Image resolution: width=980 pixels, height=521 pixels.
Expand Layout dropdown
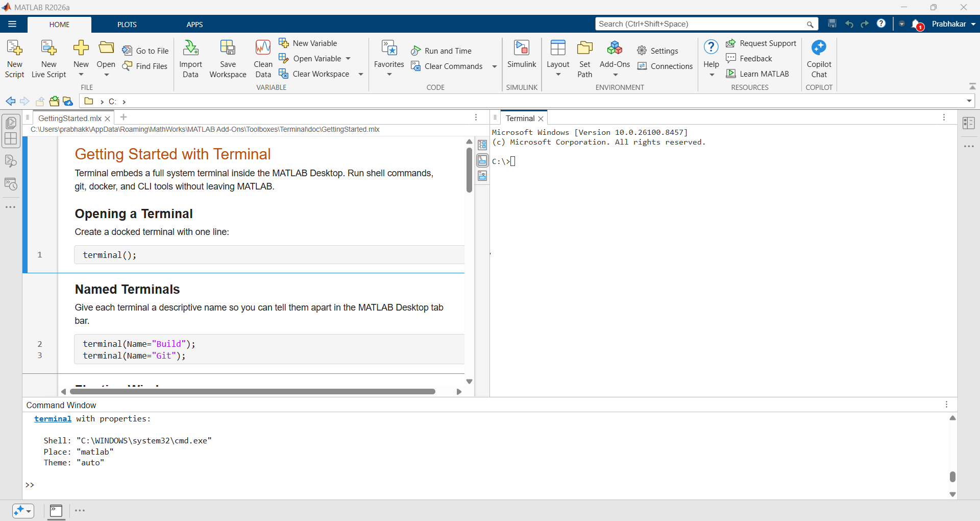coord(558,75)
